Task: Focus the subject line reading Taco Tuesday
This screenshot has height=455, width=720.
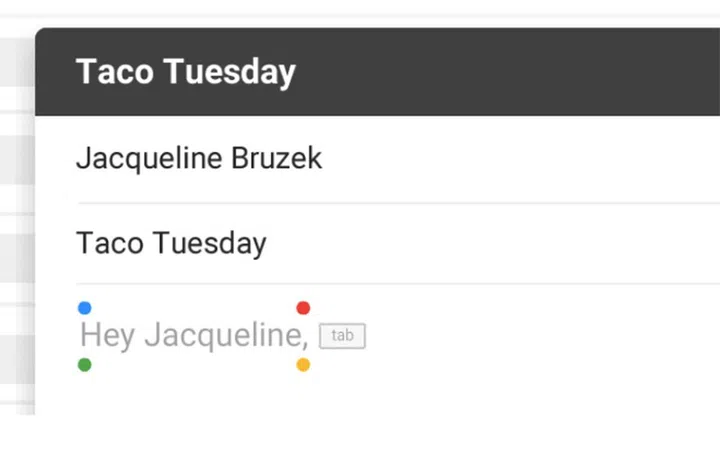Action: coord(171,244)
